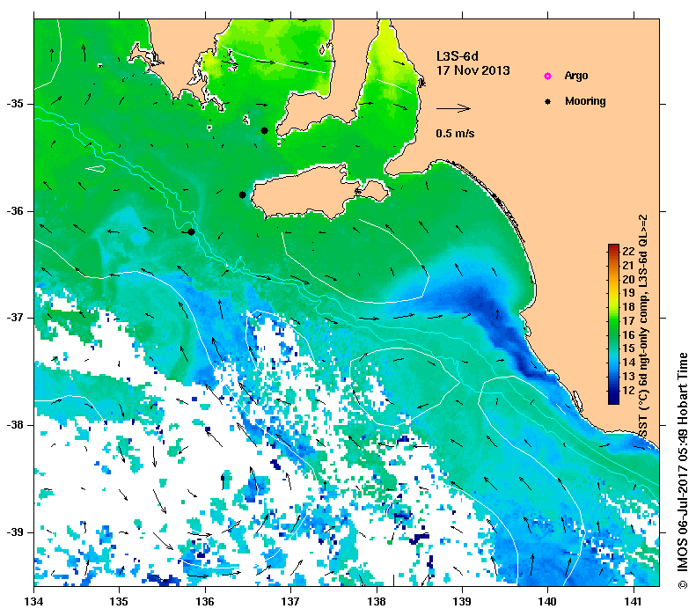The image size is (696, 616).
Task: Click the color bar value 19
Action: tap(628, 293)
